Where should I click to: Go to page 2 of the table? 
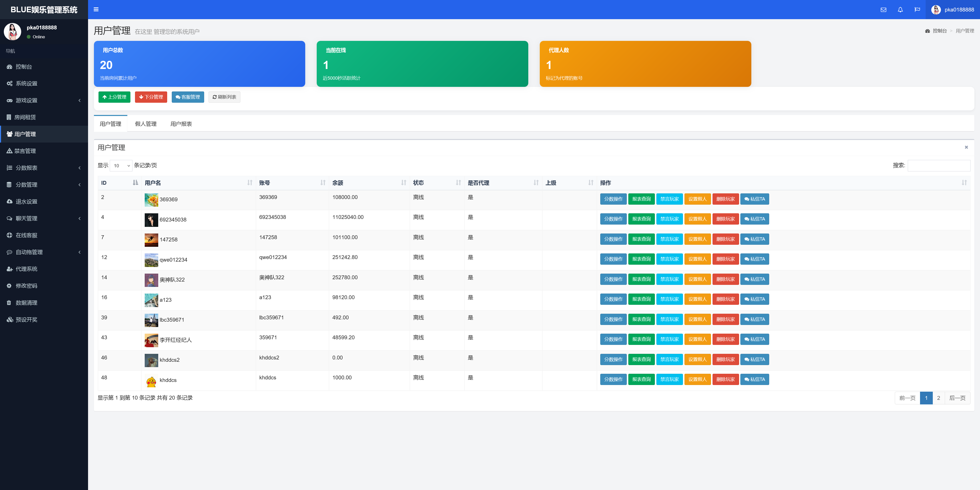point(938,398)
